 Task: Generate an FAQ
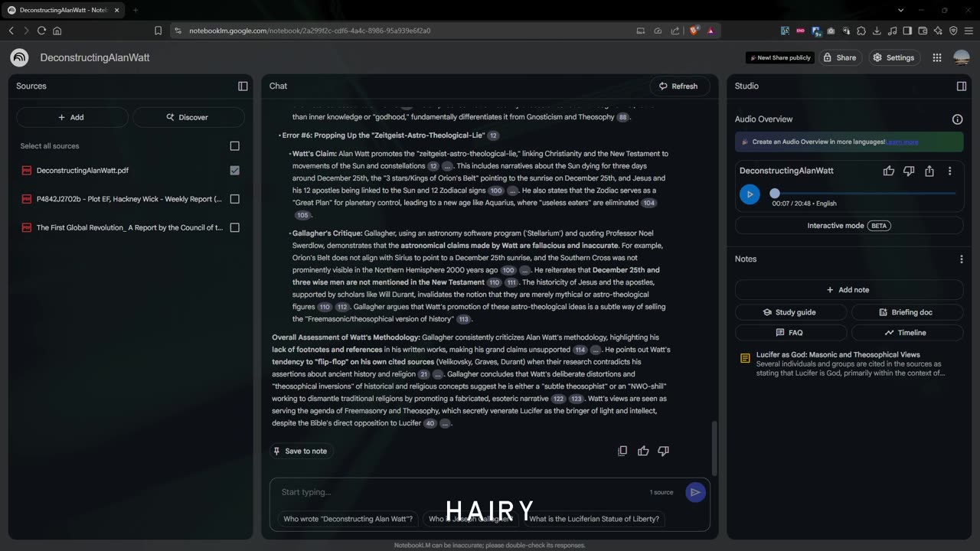click(x=791, y=333)
